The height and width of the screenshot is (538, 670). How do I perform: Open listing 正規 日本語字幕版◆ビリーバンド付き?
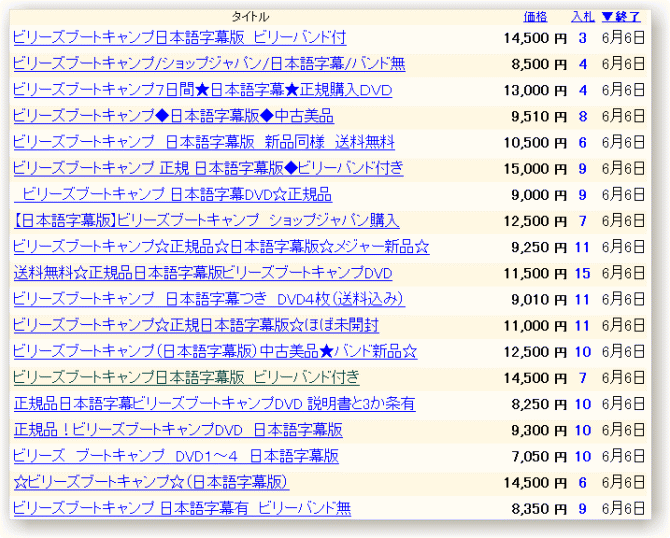pos(208,168)
